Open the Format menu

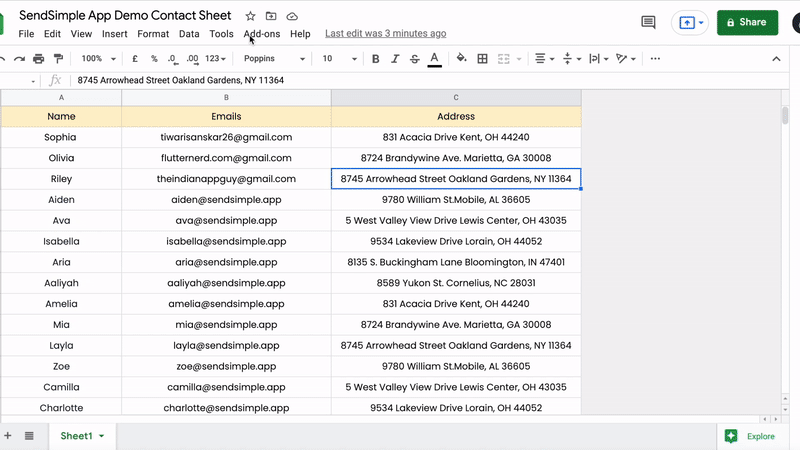pyautogui.click(x=153, y=34)
